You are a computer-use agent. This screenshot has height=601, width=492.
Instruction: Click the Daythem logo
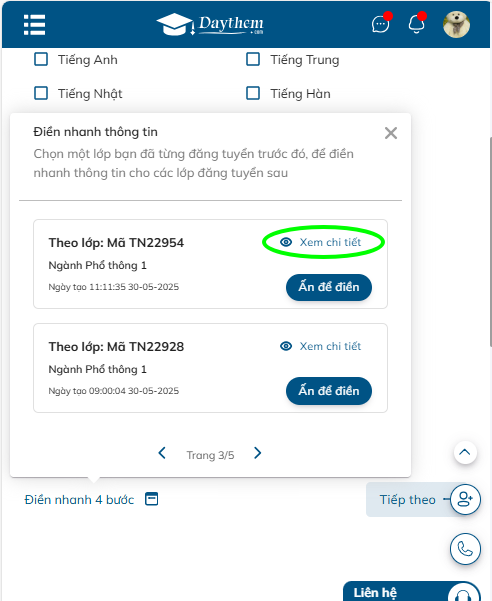point(210,25)
